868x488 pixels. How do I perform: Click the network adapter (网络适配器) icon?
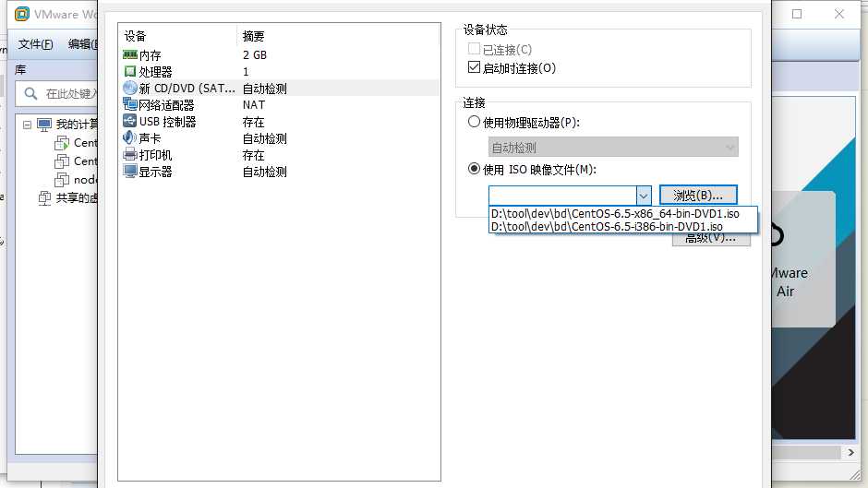coord(130,104)
